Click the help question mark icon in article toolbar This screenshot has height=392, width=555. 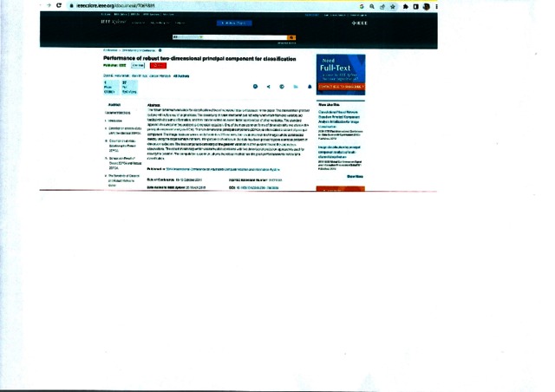click(255, 87)
